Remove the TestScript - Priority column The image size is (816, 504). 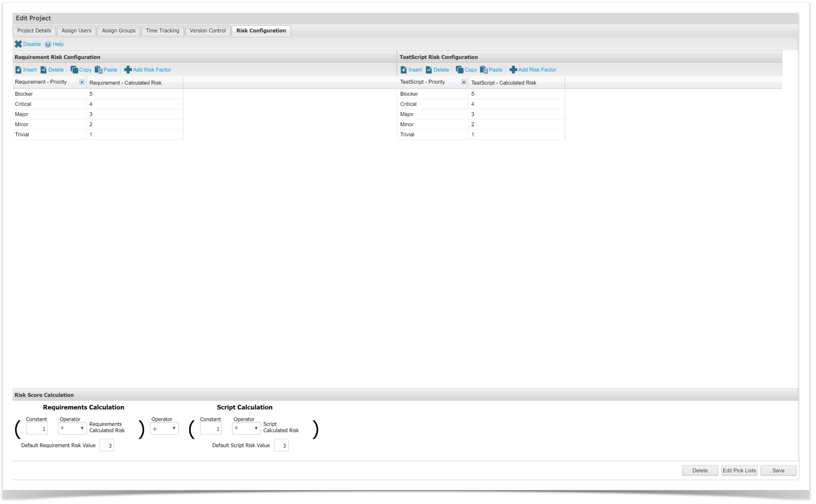[x=464, y=82]
